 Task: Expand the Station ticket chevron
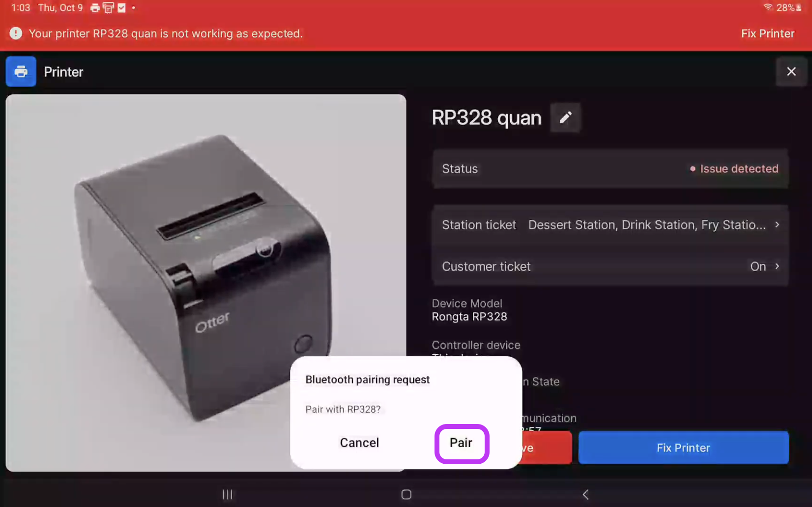[x=777, y=225]
